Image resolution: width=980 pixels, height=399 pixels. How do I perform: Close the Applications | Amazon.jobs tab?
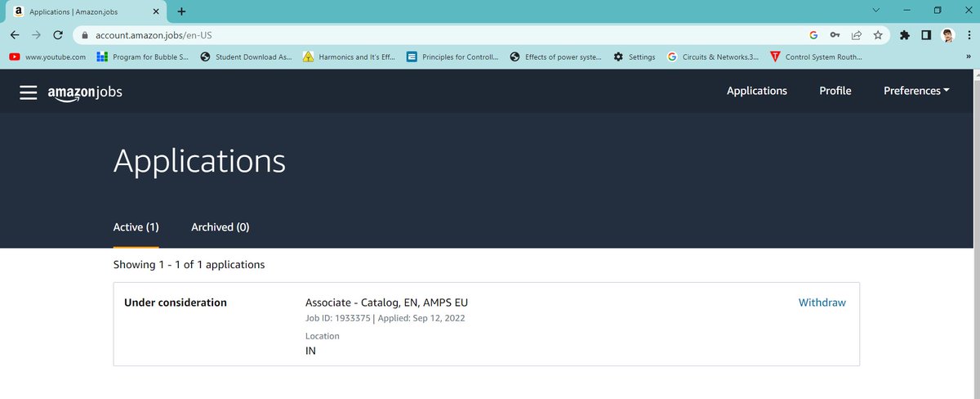pos(157,12)
